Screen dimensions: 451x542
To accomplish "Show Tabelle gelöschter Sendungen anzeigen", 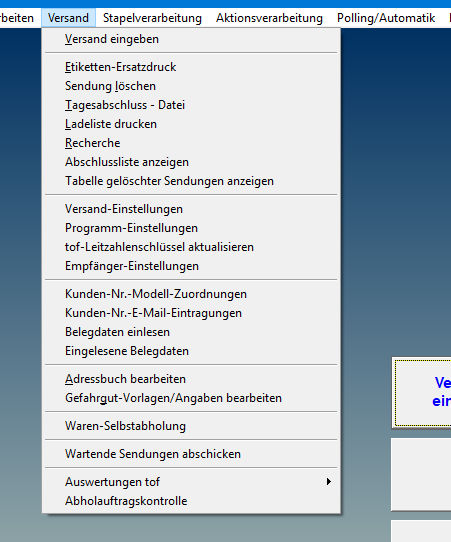I will pos(191,181).
